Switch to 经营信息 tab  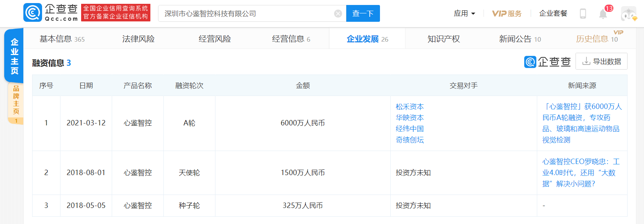coord(291,39)
